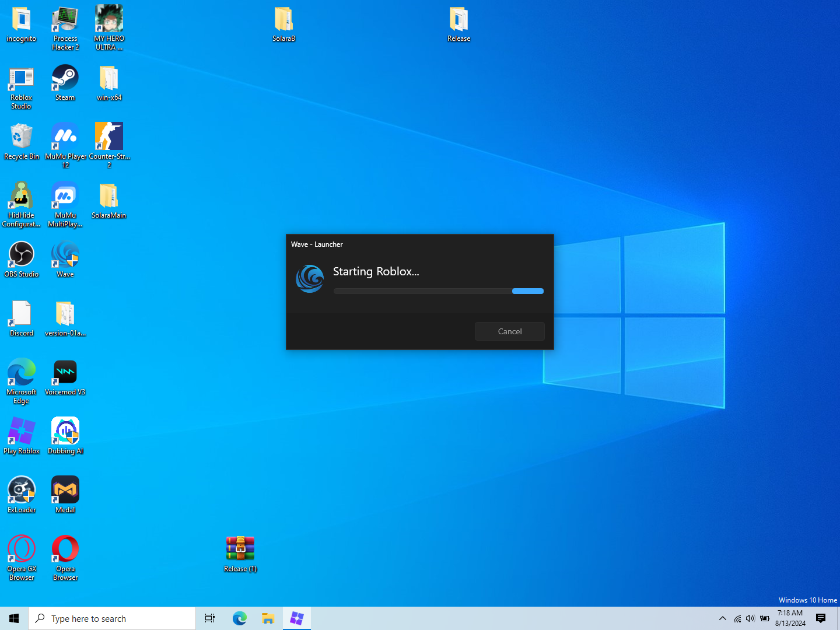The height and width of the screenshot is (630, 840).
Task: Open Task View from taskbar
Action: [x=210, y=618]
